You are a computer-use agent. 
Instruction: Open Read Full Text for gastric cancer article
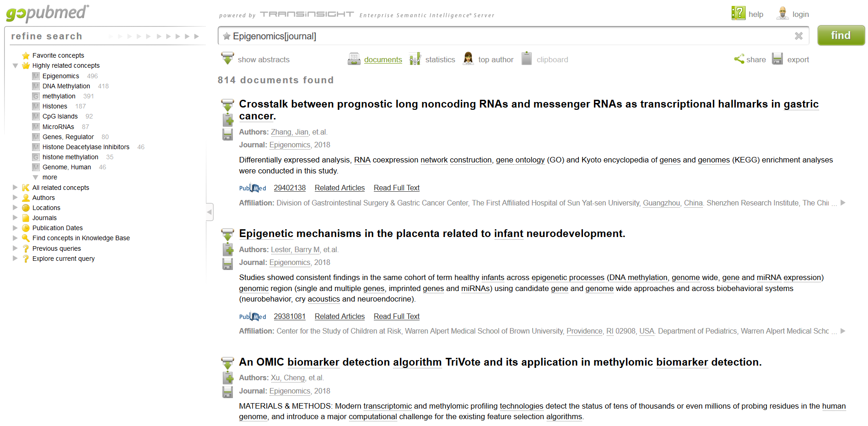click(x=396, y=188)
